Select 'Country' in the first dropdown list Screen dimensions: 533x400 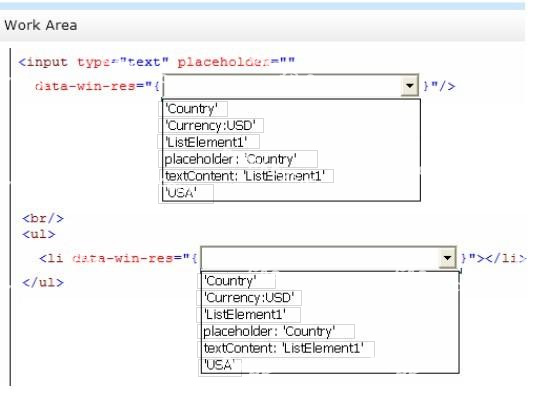193,109
